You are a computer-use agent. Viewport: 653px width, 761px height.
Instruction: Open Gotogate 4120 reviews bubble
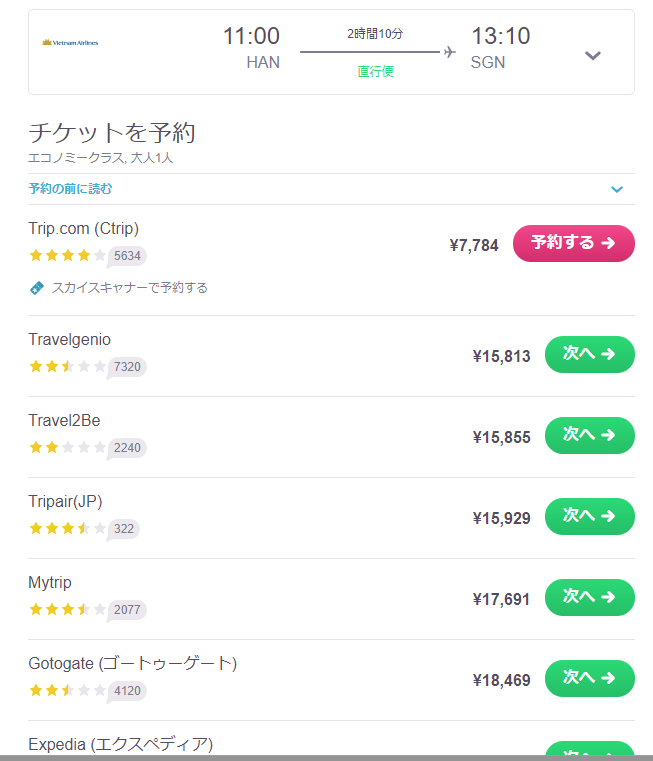tap(127, 691)
